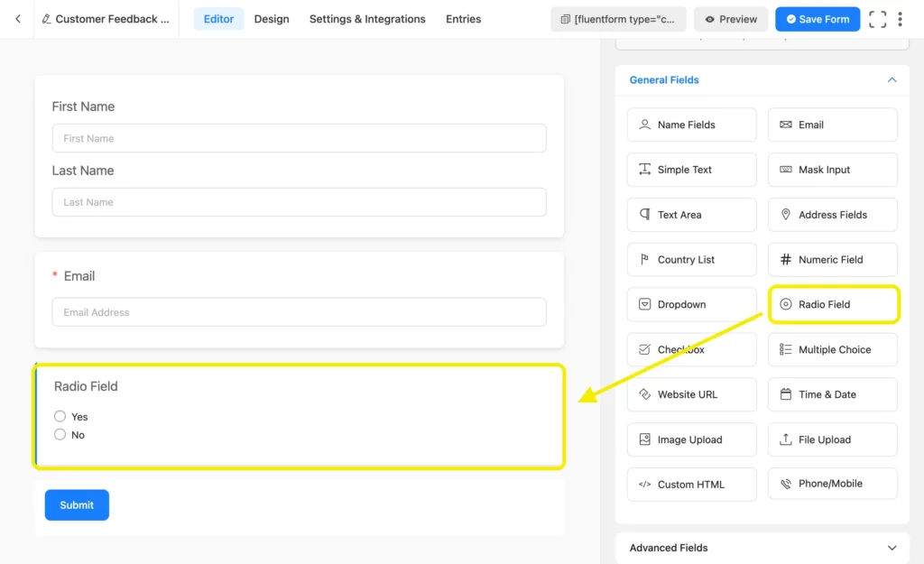Add a Numeric Field element

pyautogui.click(x=832, y=259)
